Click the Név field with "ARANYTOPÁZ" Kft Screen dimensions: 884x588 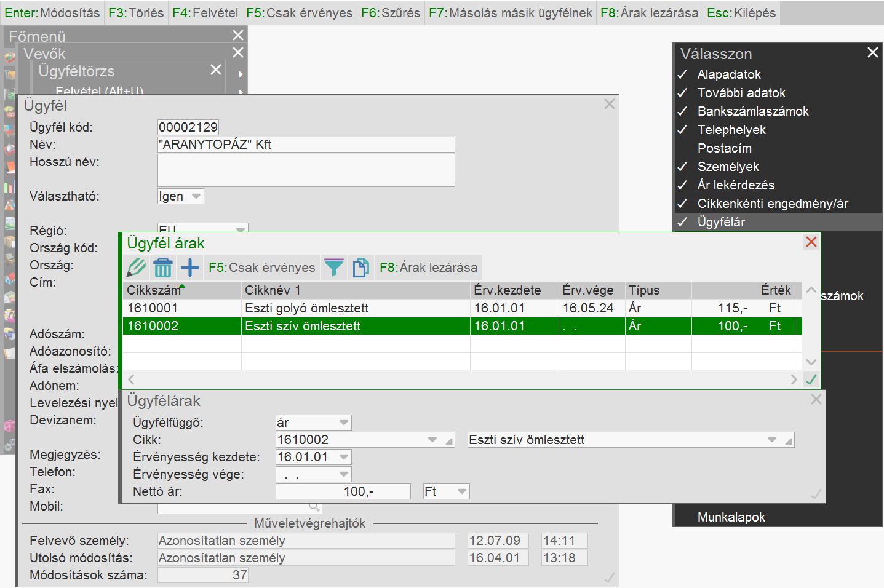pos(306,145)
